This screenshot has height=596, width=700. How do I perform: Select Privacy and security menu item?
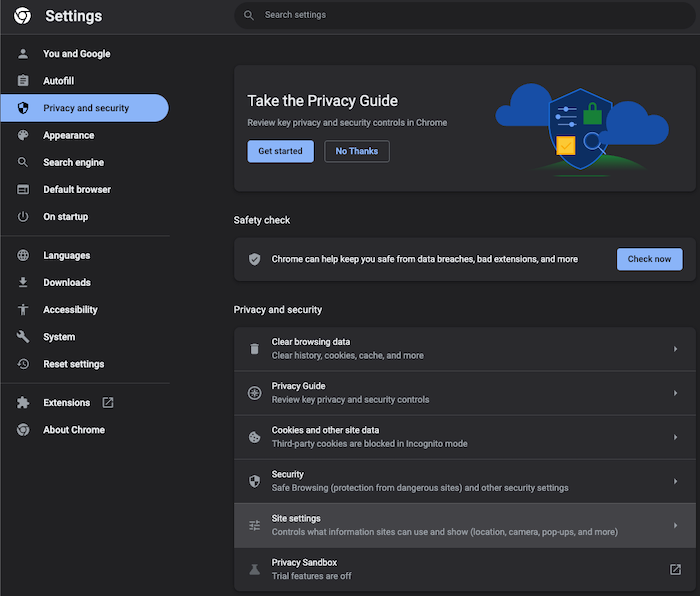click(84, 108)
